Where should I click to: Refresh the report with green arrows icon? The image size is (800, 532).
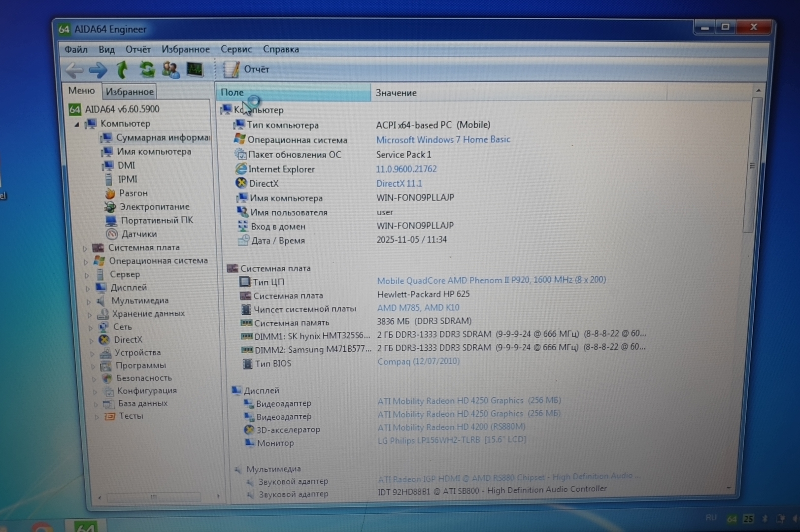146,70
